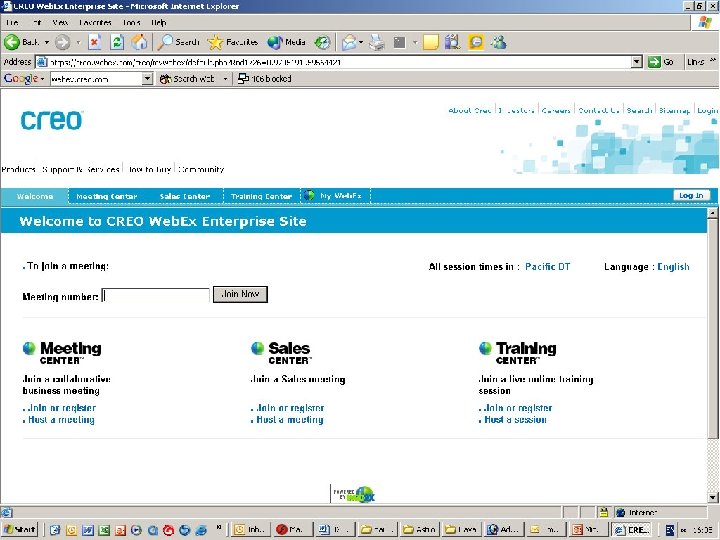The image size is (720, 540).
Task: Print the page using the printer icon
Action: point(377,43)
